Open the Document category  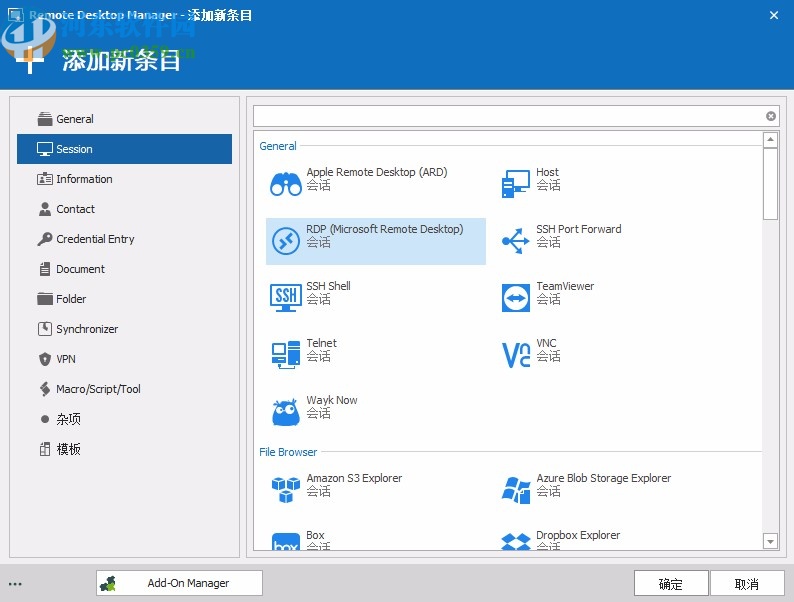124,269
